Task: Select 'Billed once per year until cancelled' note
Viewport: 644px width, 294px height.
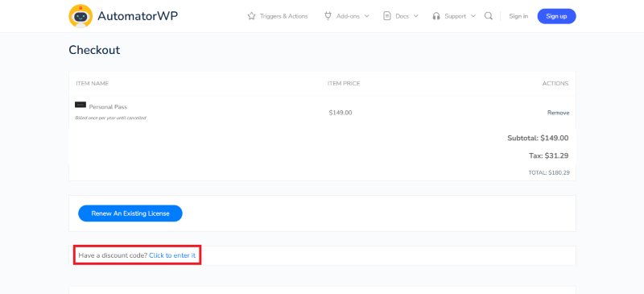Action: (110, 118)
